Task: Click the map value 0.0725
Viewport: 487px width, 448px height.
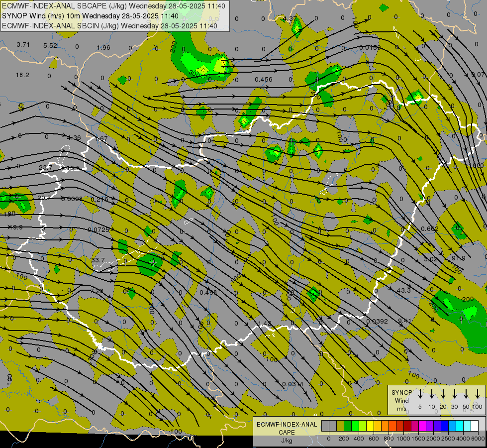Action: point(98,230)
